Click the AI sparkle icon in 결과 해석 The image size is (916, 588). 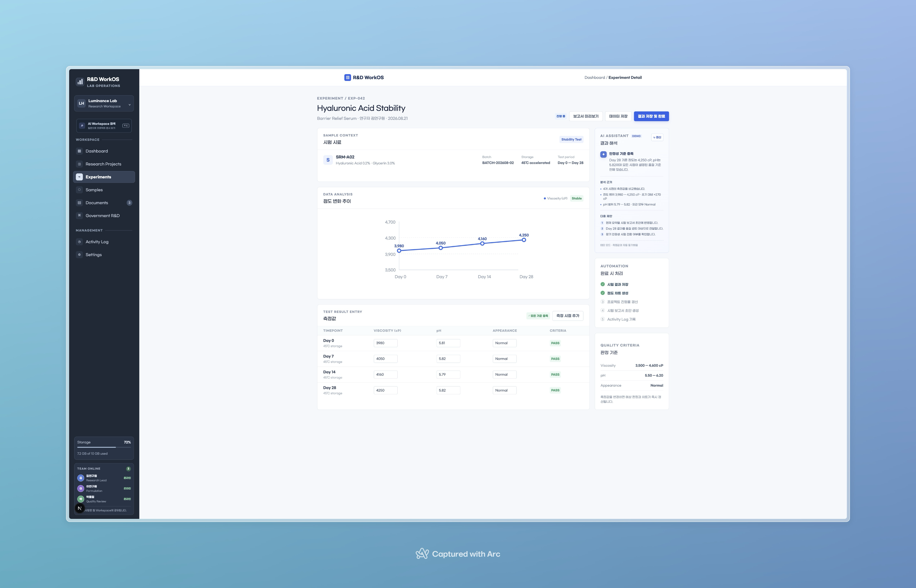tap(603, 154)
